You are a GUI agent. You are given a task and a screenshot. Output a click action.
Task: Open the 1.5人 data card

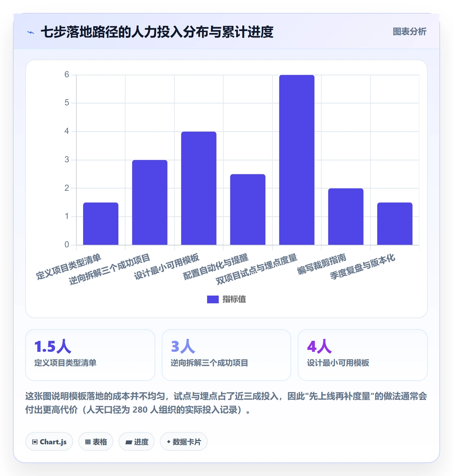click(90, 355)
